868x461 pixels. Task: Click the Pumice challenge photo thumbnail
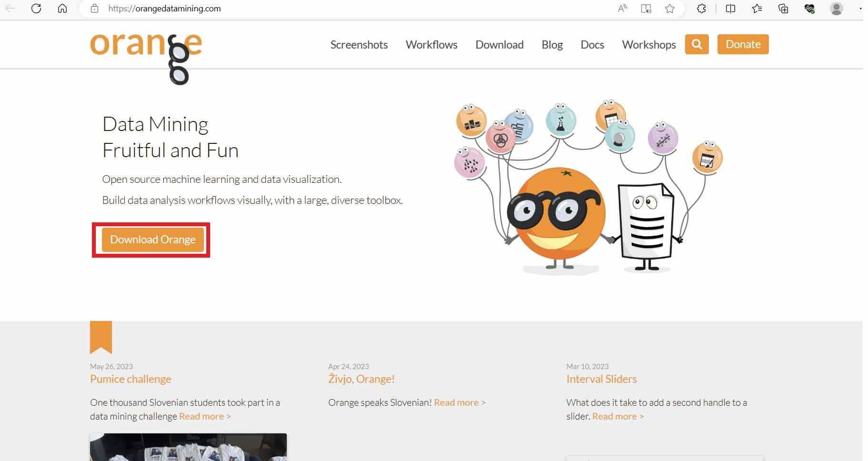pyautogui.click(x=188, y=447)
